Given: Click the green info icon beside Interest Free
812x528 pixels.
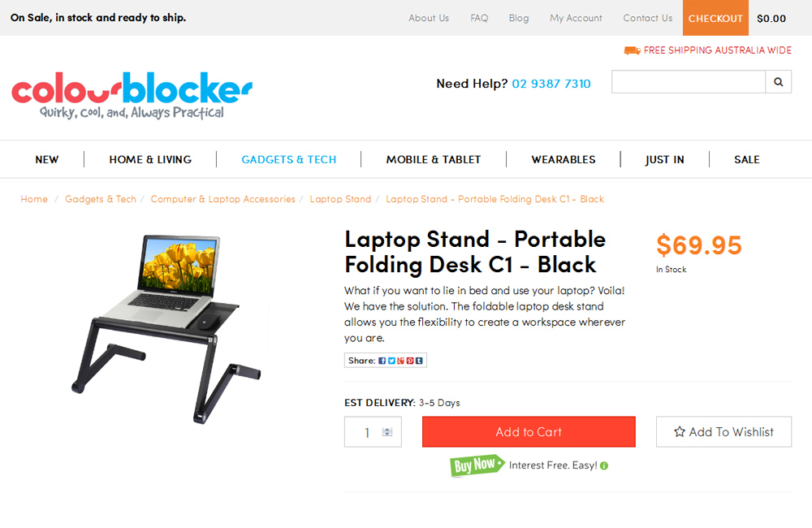Looking at the screenshot, I should (x=604, y=465).
